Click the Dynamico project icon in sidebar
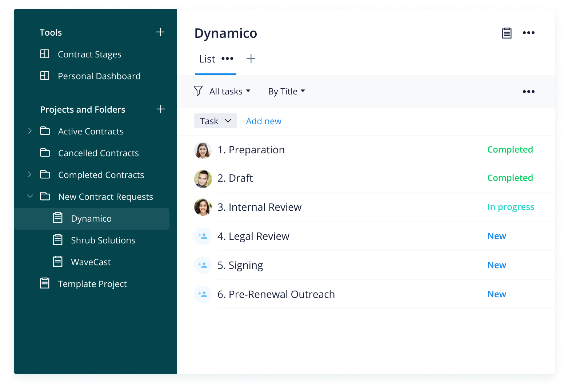The image size is (568, 392). click(58, 218)
